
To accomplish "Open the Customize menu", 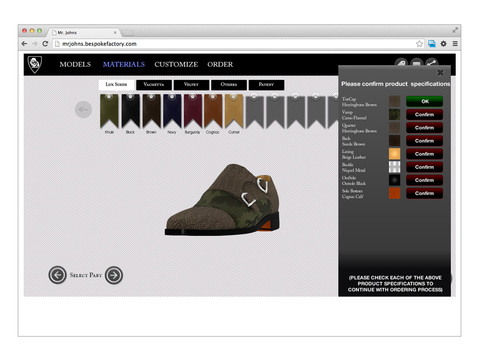I will tap(176, 64).
